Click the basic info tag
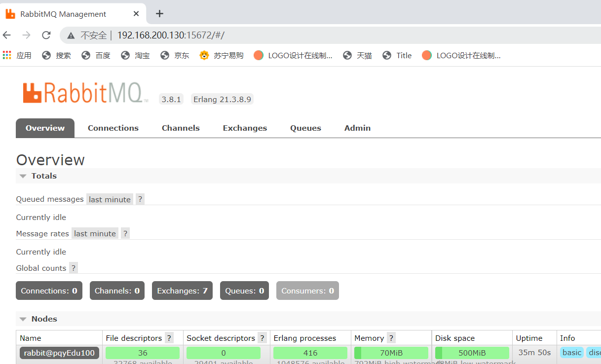The width and height of the screenshot is (601, 364). (572, 352)
